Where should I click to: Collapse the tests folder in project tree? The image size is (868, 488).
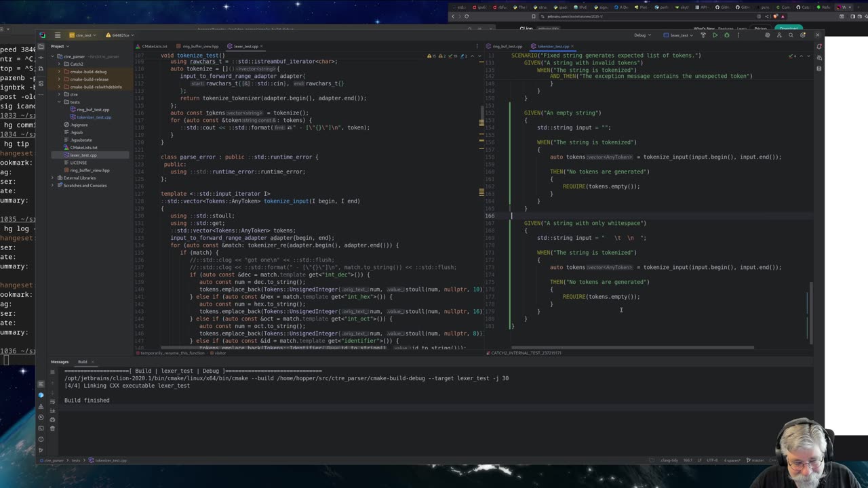point(59,102)
